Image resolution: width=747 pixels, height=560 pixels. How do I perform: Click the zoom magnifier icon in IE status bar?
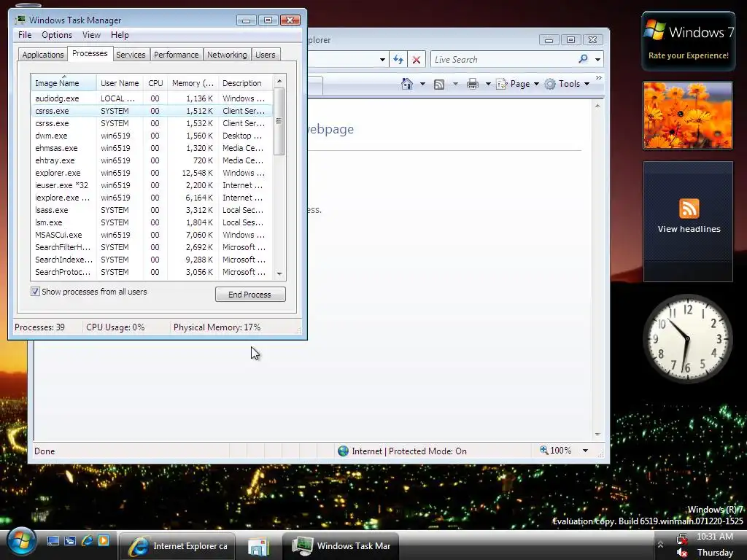tap(544, 450)
